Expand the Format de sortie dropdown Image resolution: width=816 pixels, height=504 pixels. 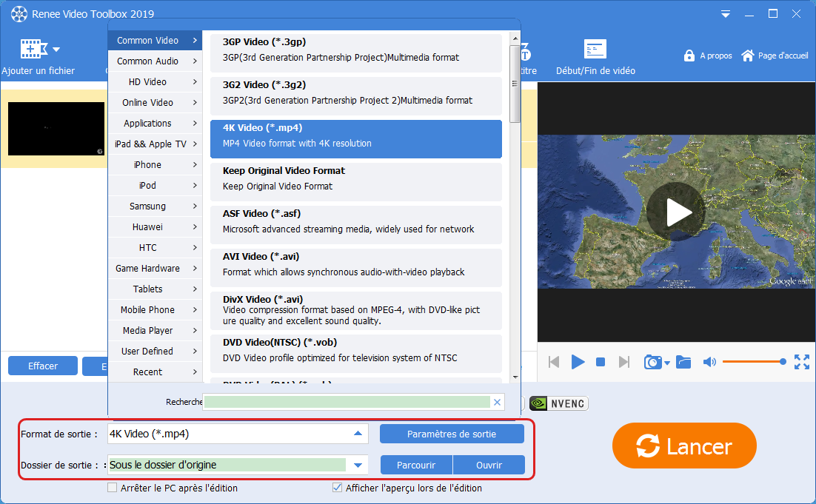point(358,434)
